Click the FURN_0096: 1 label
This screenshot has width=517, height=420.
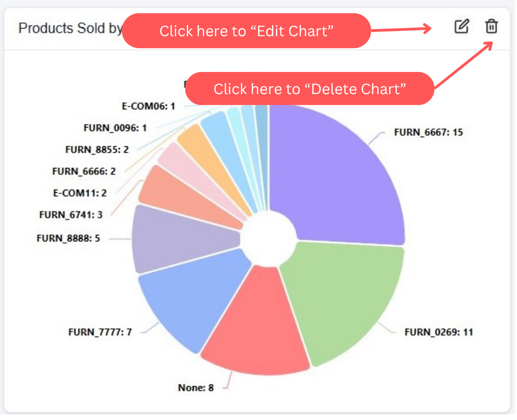[116, 129]
